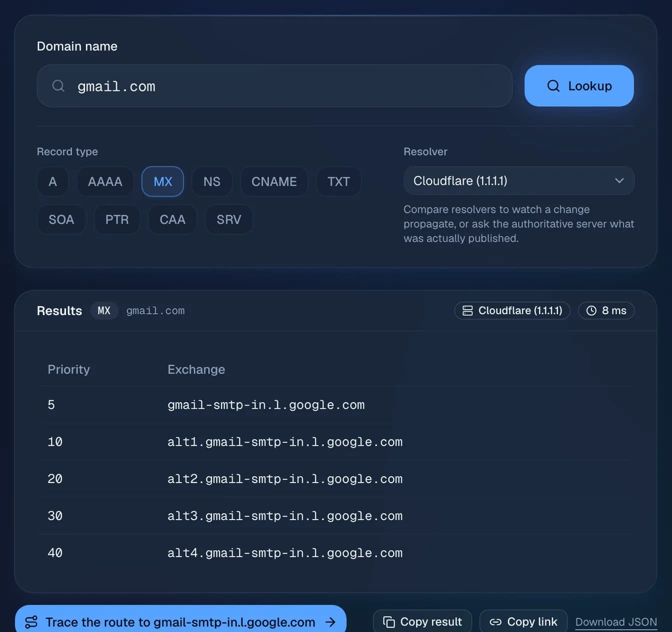Click the Results heading
The width and height of the screenshot is (672, 632).
(59, 311)
